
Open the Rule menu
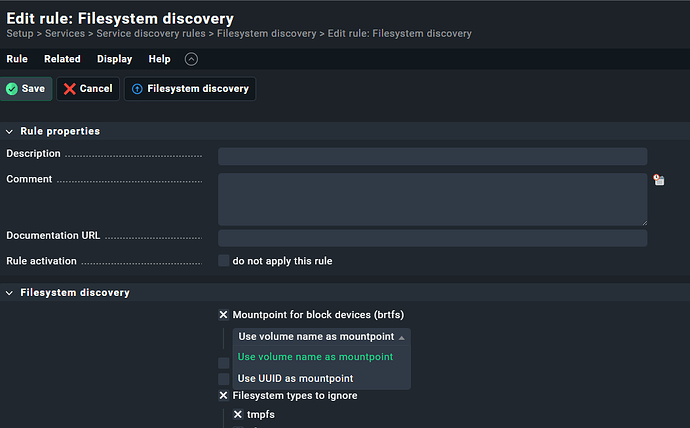tap(17, 59)
